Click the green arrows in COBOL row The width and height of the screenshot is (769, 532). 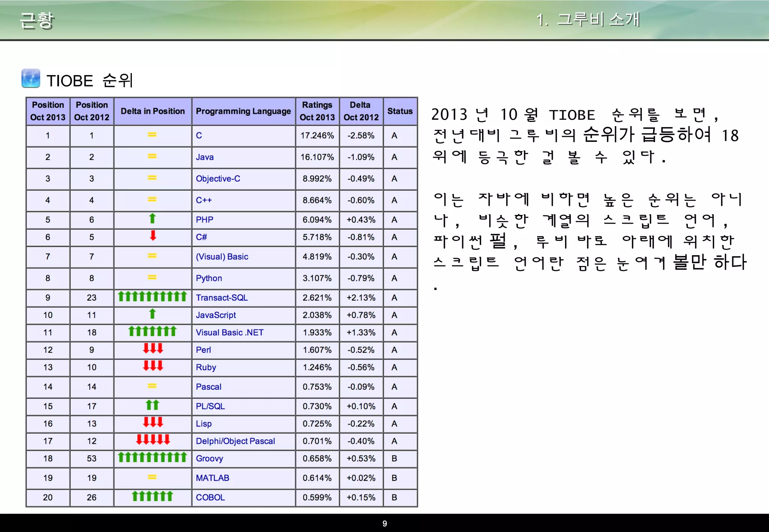pyautogui.click(x=152, y=496)
